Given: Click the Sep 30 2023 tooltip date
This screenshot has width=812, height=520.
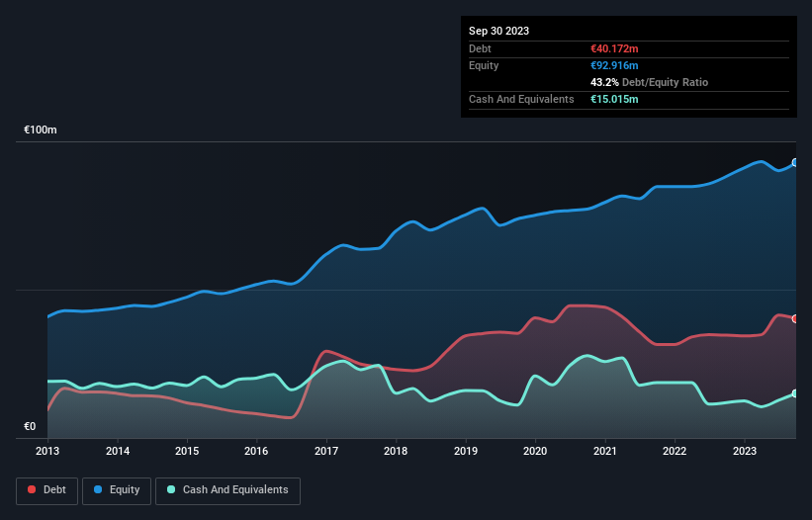Looking at the screenshot, I should 498,31.
